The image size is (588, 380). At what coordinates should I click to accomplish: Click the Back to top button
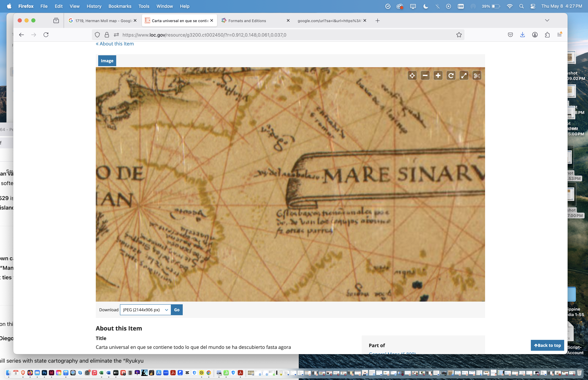547,345
